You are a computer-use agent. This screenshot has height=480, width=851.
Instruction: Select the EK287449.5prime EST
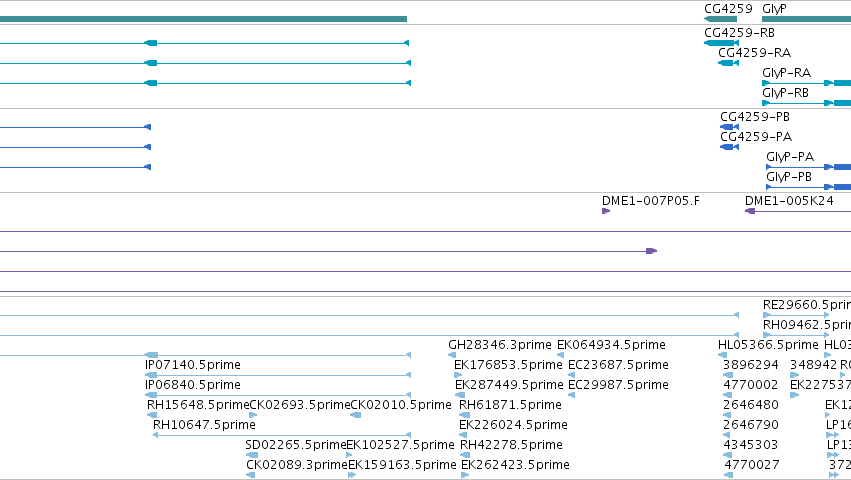click(x=460, y=395)
